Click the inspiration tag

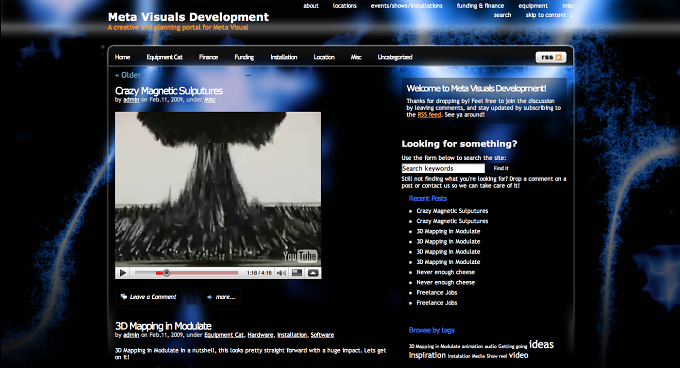pyautogui.click(x=427, y=355)
